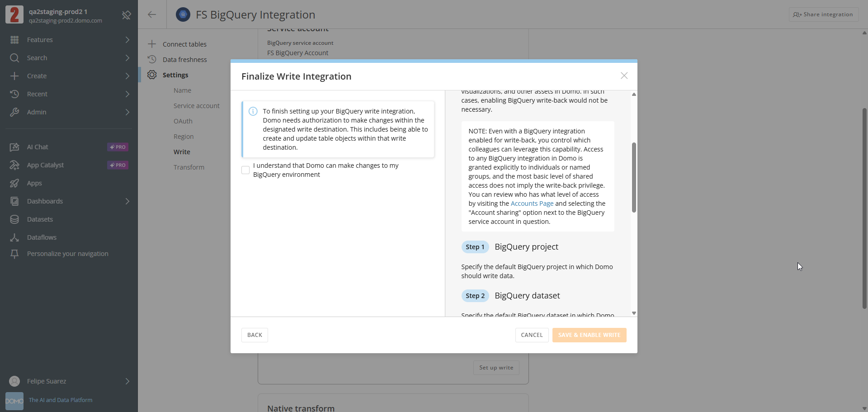This screenshot has width=868, height=412.
Task: Click the Features grid icon
Action: (14, 40)
